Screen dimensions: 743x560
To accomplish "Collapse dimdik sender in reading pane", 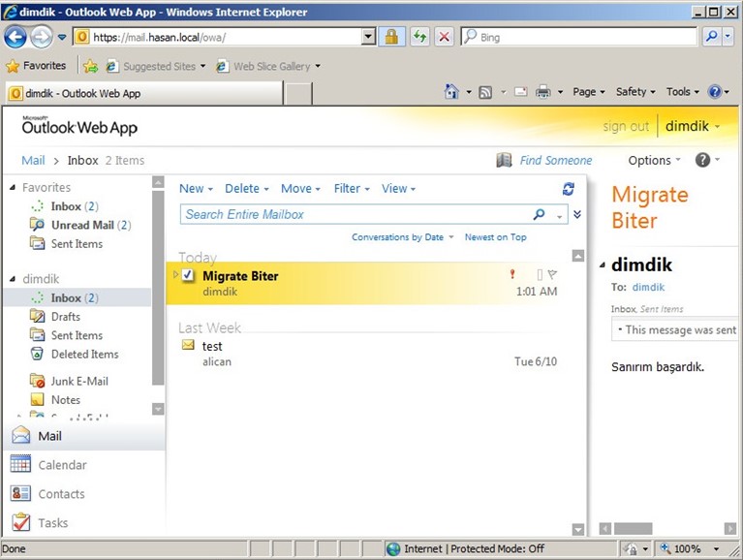I will pyautogui.click(x=603, y=265).
